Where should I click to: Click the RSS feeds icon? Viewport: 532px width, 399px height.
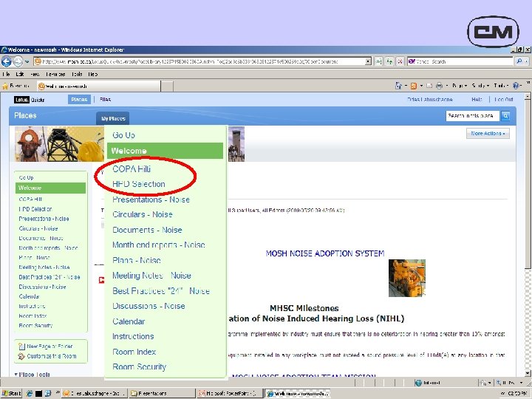pyautogui.click(x=414, y=86)
